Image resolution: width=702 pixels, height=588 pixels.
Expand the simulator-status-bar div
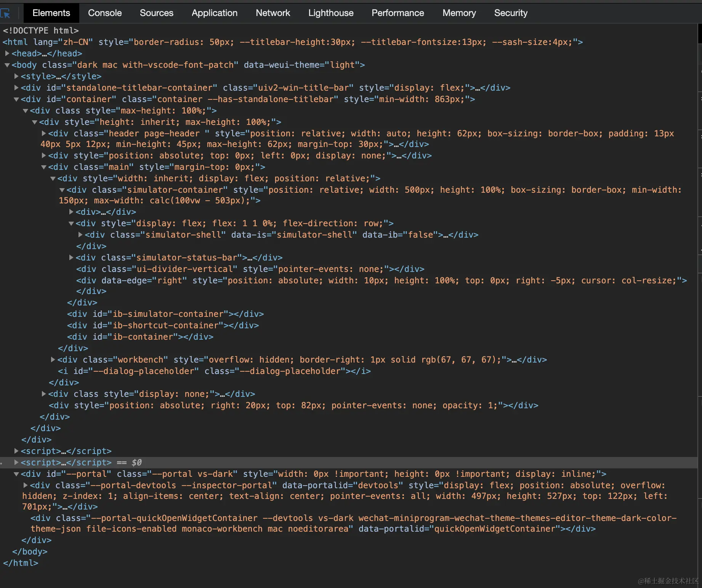(x=71, y=257)
